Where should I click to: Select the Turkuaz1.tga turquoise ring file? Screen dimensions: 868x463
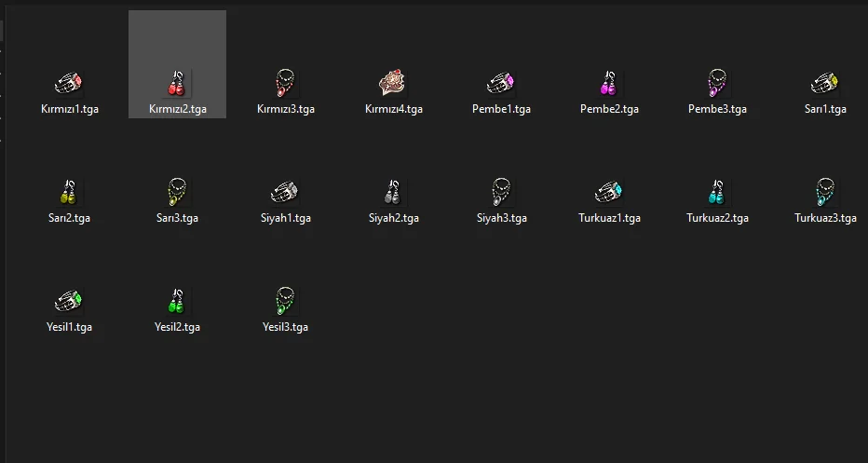(609, 193)
